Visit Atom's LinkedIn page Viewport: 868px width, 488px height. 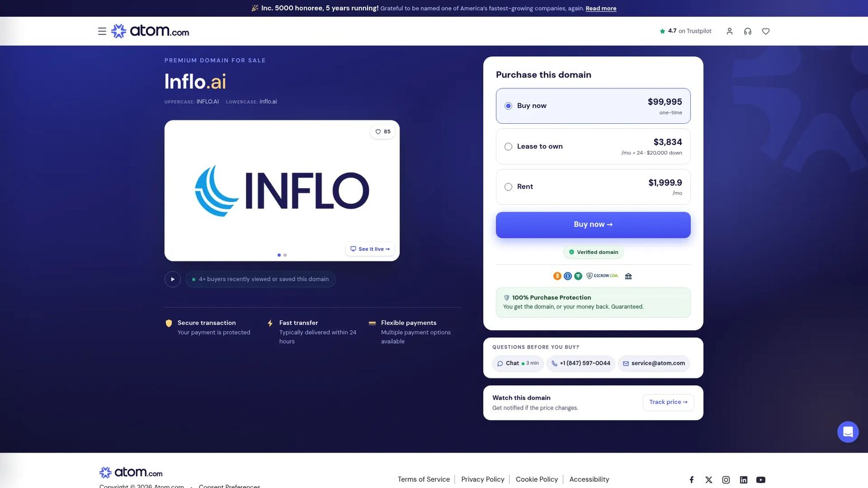[744, 480]
